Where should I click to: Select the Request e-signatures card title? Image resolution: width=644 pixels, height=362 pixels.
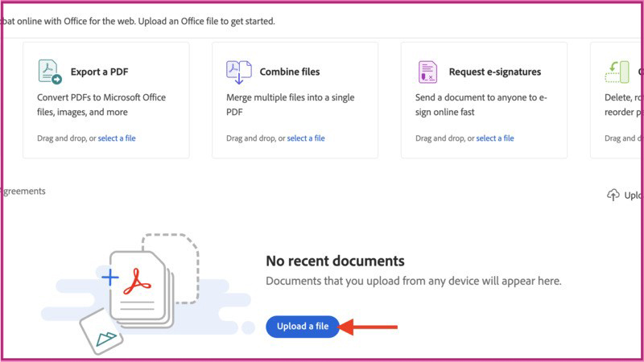(495, 72)
